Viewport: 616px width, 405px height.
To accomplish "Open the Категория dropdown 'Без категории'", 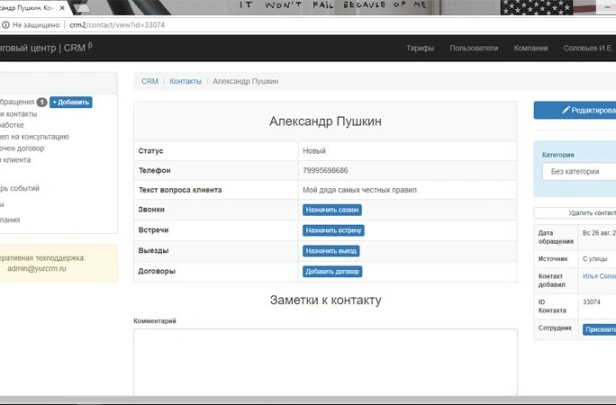I will pos(580,172).
